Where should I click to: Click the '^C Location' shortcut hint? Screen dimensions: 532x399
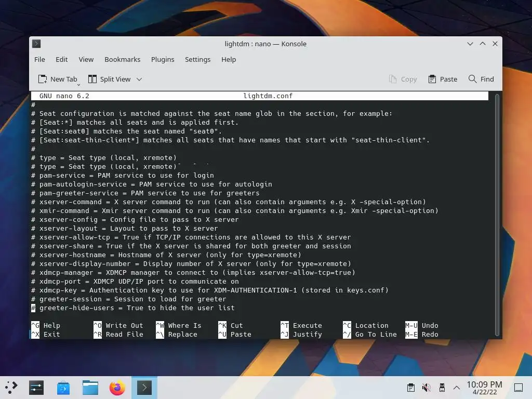click(366, 325)
